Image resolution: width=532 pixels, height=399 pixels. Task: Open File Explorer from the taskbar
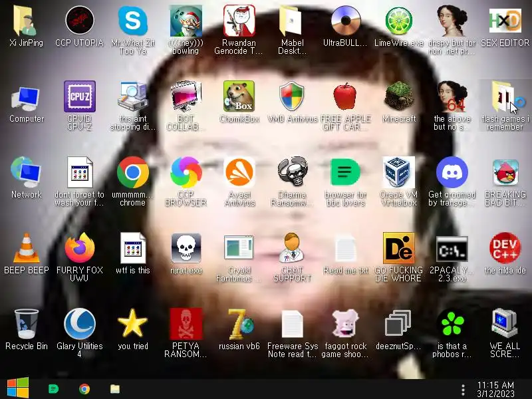tap(114, 388)
